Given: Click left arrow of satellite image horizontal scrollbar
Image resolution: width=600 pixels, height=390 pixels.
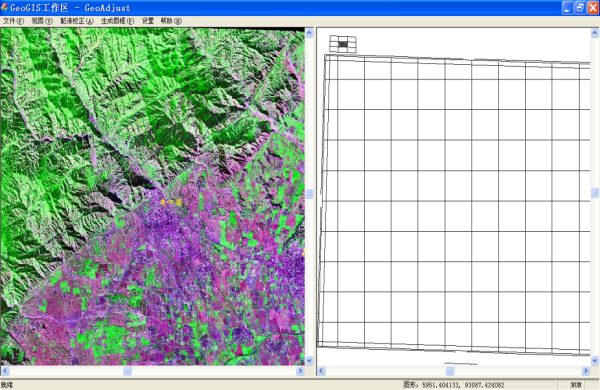Looking at the screenshot, I should pyautogui.click(x=5, y=370).
